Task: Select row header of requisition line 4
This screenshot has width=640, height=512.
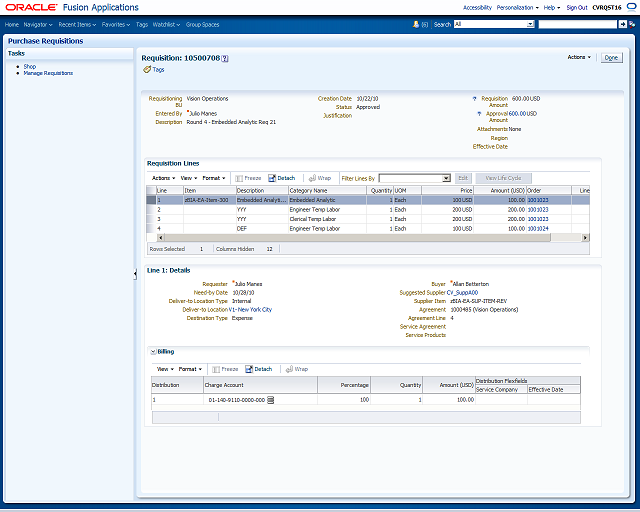Action: tap(151, 229)
